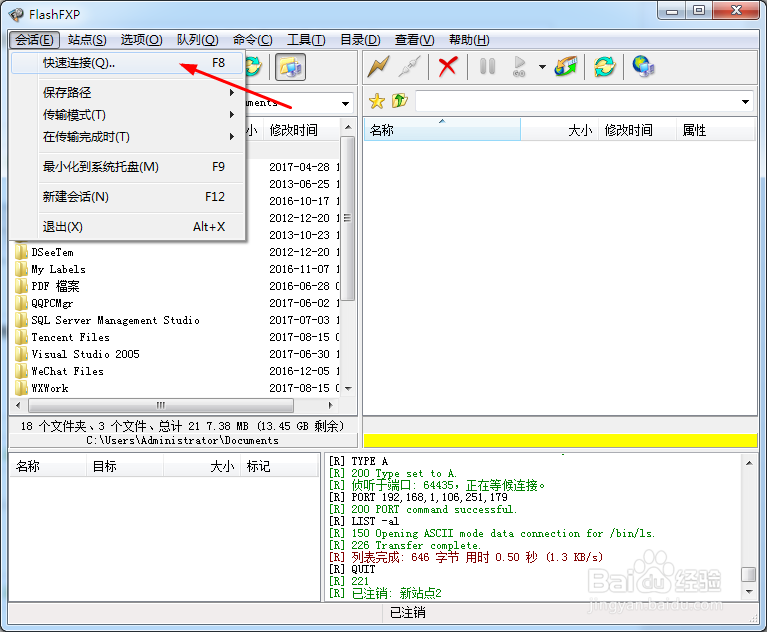Click the local list scroll-down arrow
Image resolution: width=767 pixels, height=632 pixels.
[x=348, y=388]
